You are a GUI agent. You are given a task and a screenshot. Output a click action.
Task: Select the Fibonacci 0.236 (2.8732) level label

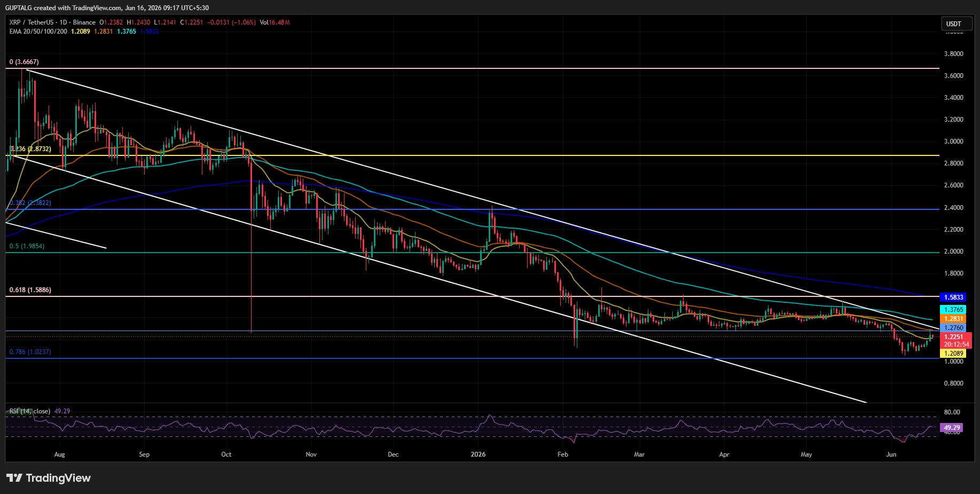(x=30, y=149)
